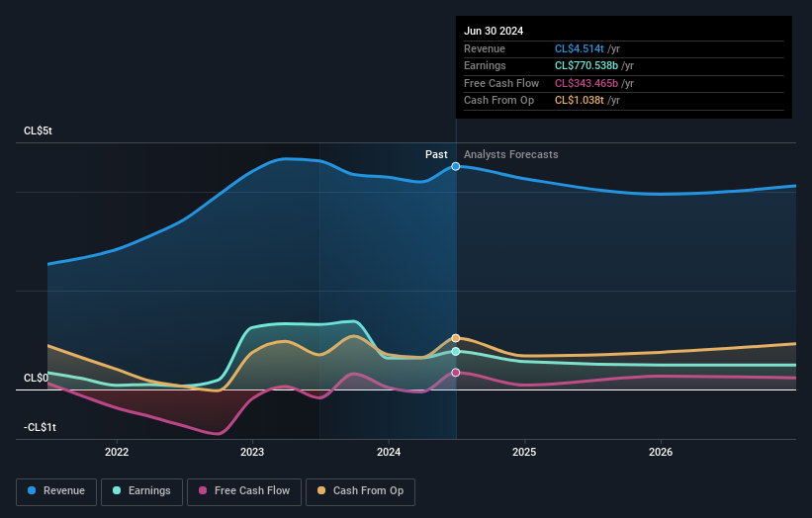The height and width of the screenshot is (518, 812).
Task: Click the Cash From Op label in tooltip
Action: click(x=498, y=101)
